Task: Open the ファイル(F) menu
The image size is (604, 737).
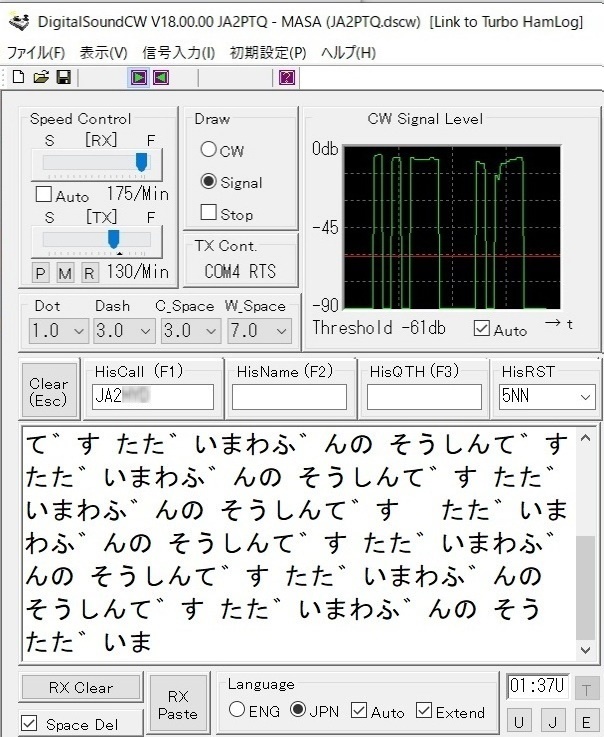Action: [x=36, y=53]
